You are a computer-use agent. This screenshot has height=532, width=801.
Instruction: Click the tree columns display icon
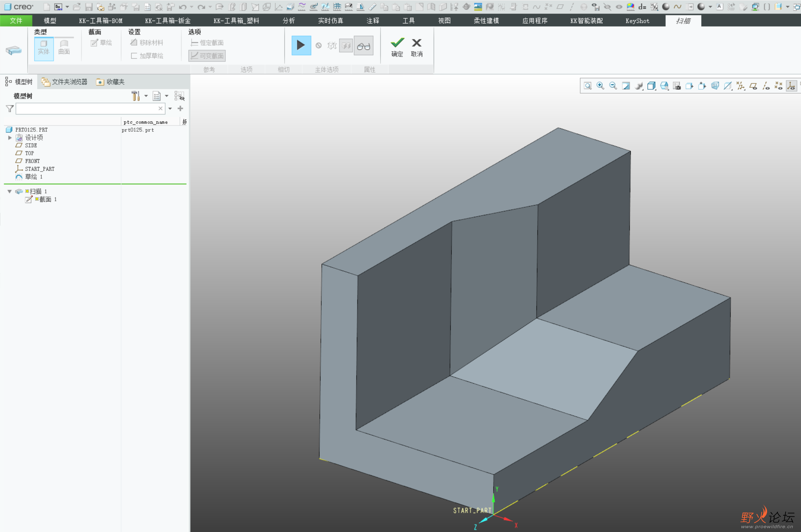[x=157, y=96]
